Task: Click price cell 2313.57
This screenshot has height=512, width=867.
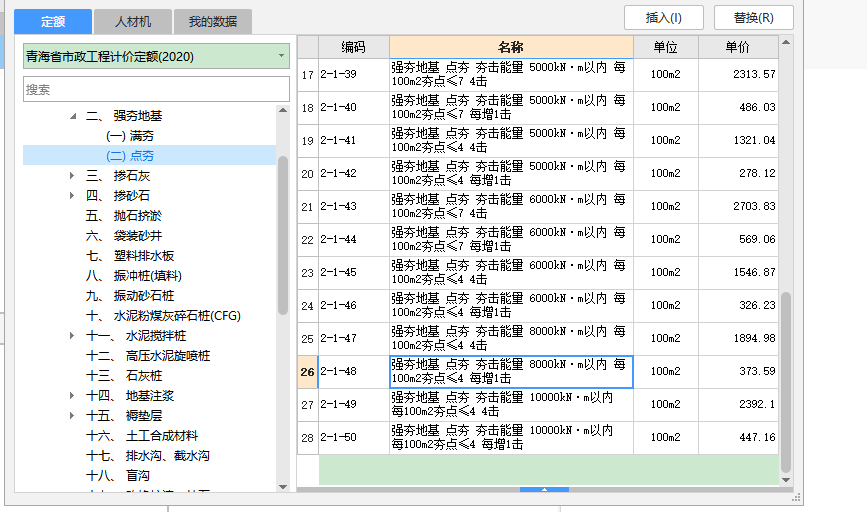Action: (x=739, y=74)
